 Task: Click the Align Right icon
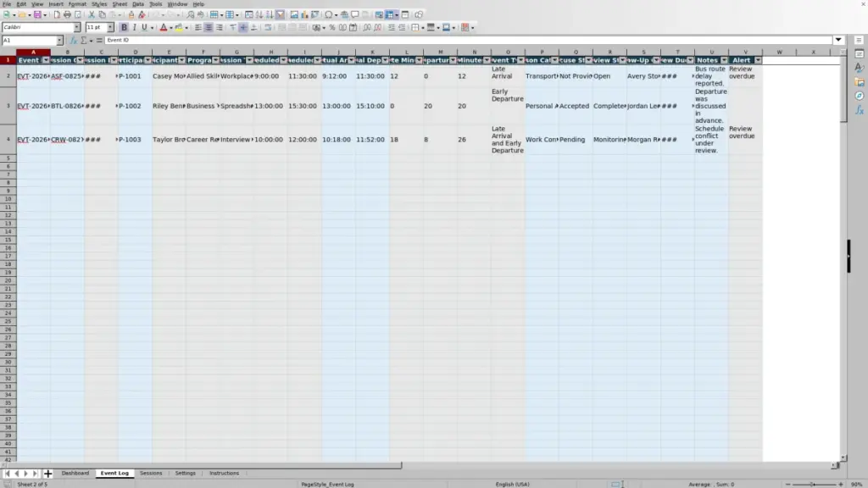(220, 28)
